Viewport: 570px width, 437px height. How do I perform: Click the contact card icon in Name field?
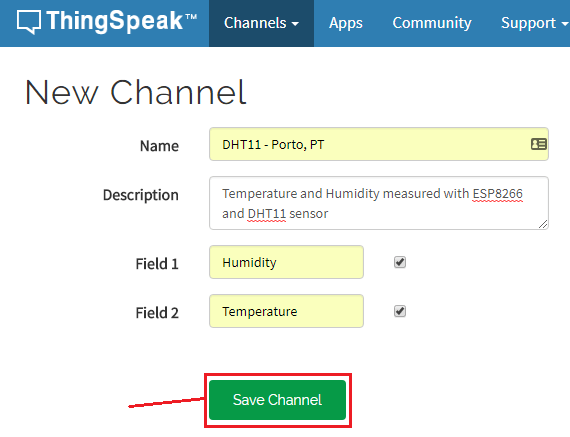pyautogui.click(x=538, y=144)
